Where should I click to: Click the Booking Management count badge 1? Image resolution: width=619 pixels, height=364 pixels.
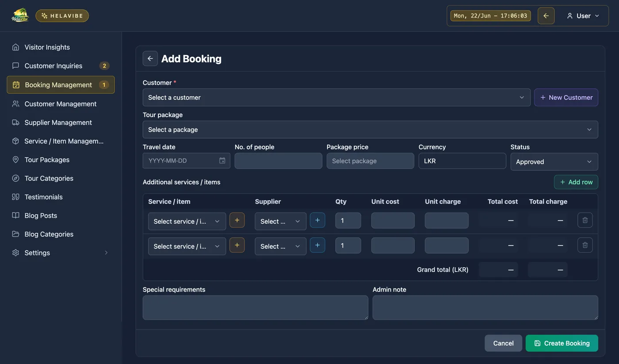[104, 85]
